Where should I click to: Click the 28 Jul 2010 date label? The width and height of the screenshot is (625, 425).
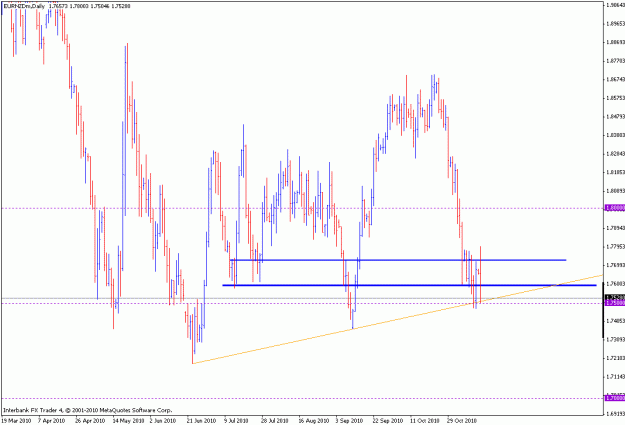tap(275, 421)
